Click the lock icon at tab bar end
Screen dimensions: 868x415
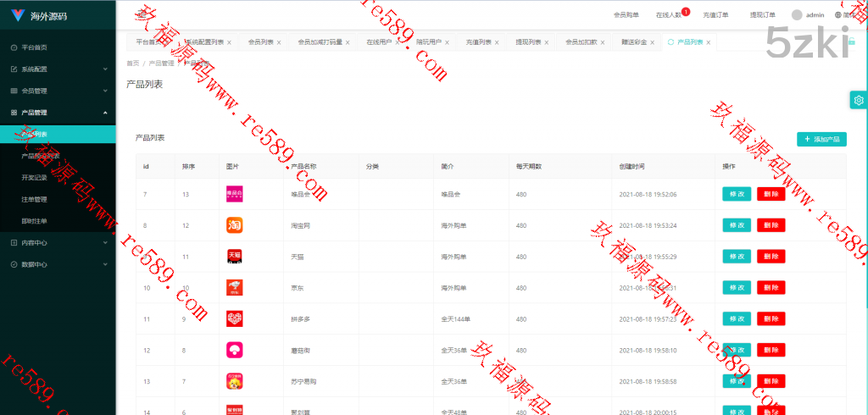click(x=851, y=41)
